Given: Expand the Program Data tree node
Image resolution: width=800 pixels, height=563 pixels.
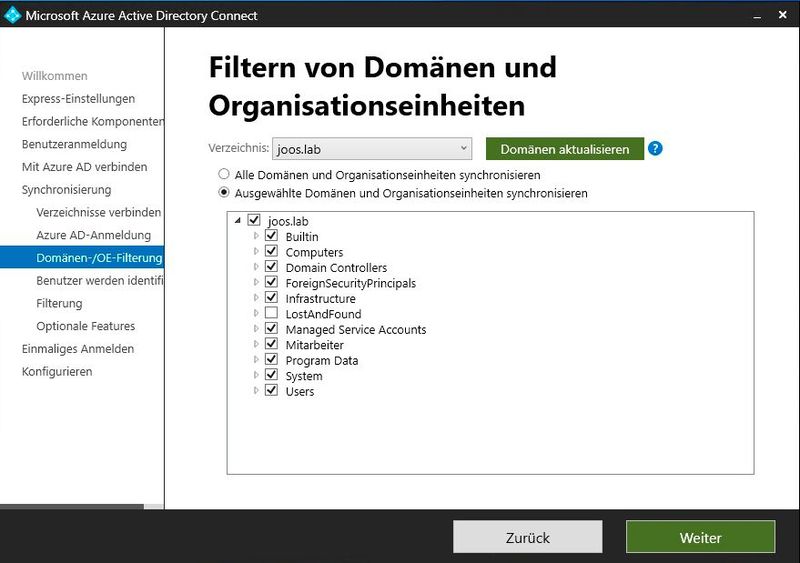Looking at the screenshot, I should click(x=256, y=359).
